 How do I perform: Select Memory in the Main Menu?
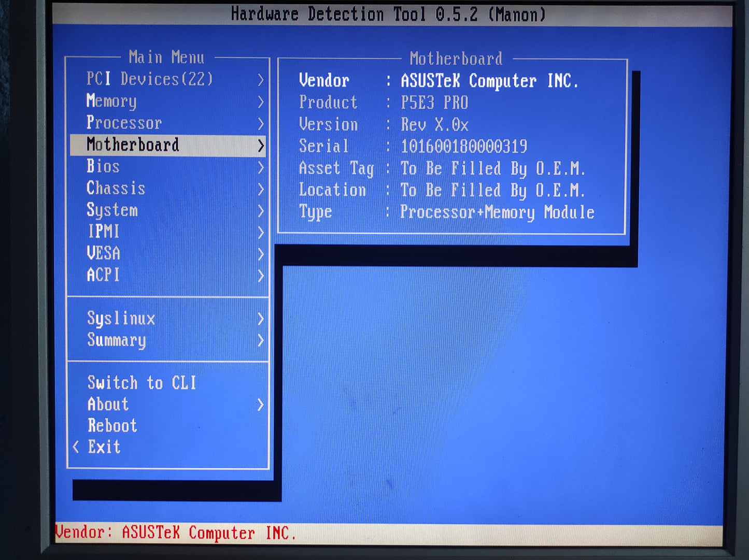111,101
